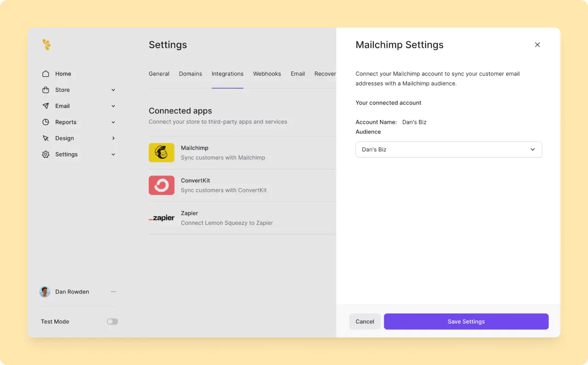Open Settings from the sidebar gear
This screenshot has width=588, height=365.
pyautogui.click(x=45, y=154)
